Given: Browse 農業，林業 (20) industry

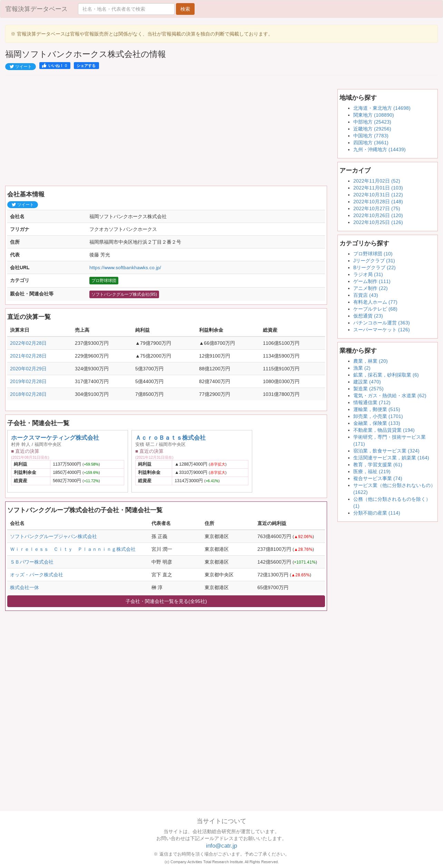Looking at the screenshot, I should [370, 361].
